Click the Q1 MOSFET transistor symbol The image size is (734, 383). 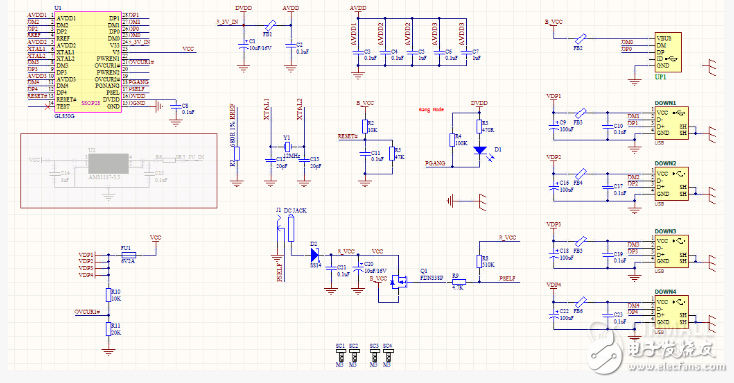(399, 282)
